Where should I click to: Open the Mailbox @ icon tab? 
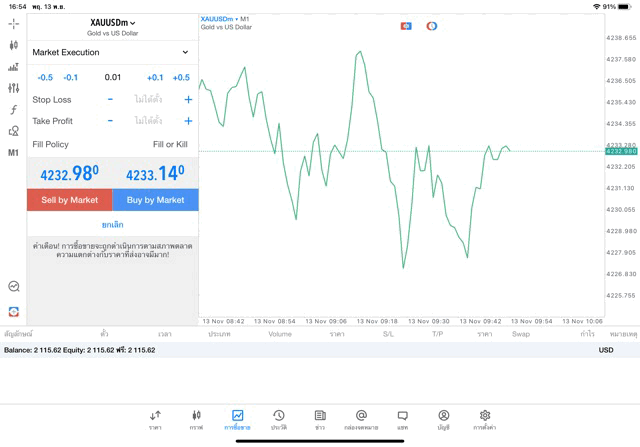(x=361, y=419)
